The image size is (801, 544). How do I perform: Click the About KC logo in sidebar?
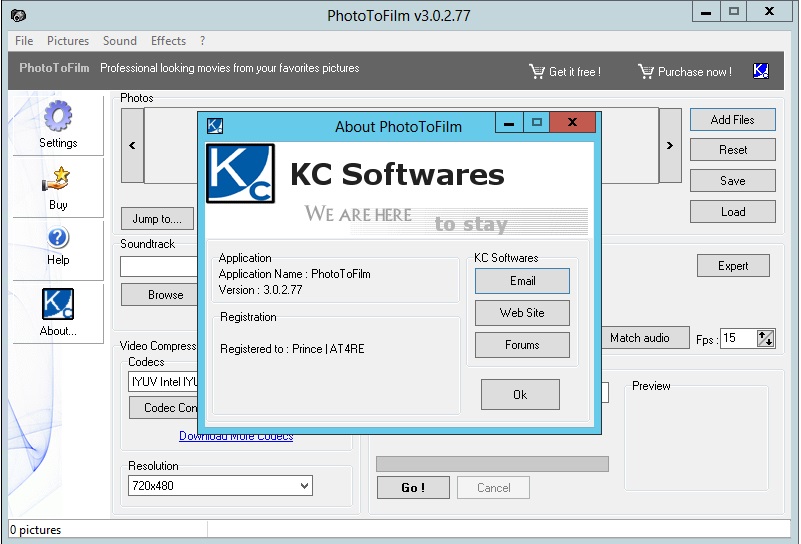pyautogui.click(x=58, y=304)
